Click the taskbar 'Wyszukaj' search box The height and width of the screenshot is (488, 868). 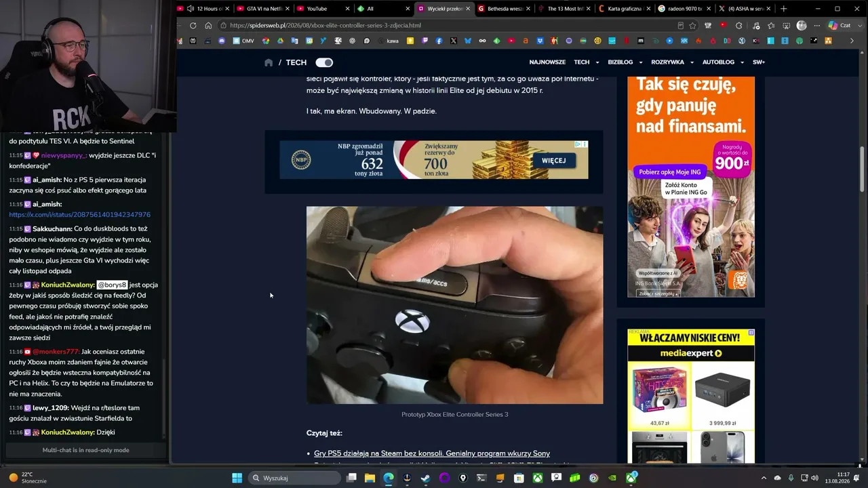294,478
